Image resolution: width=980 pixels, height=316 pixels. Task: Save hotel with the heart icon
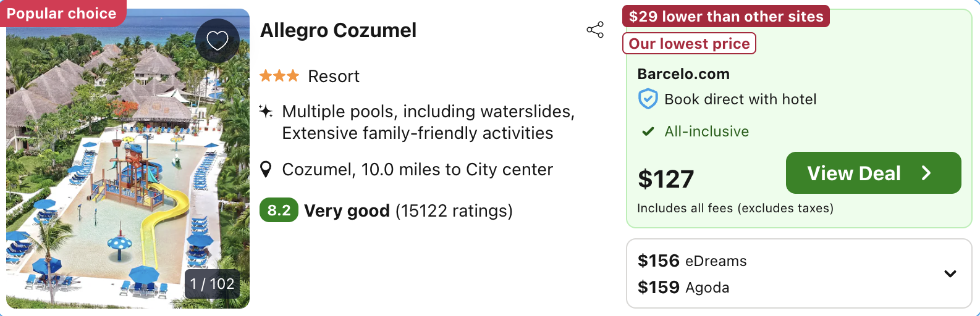(x=217, y=41)
